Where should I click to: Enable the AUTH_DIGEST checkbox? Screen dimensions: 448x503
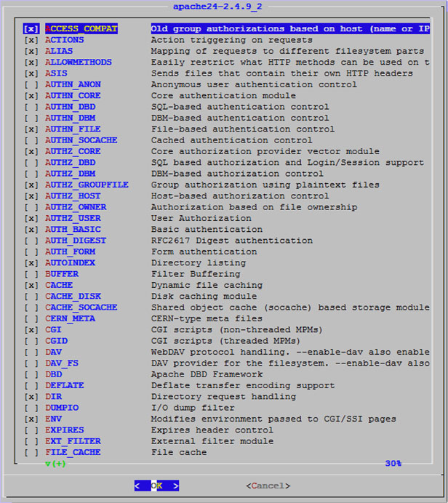(31, 241)
